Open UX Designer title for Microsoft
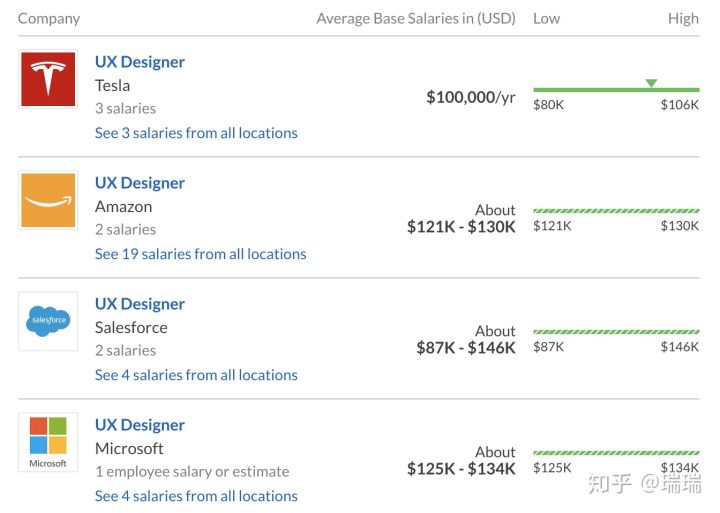Screen dimensions: 720x513 pos(140,425)
